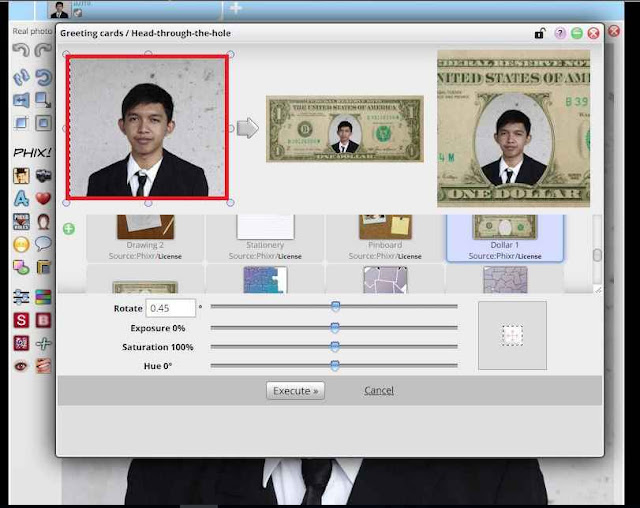Click the Execute button
The height and width of the screenshot is (508, 640).
(296, 391)
